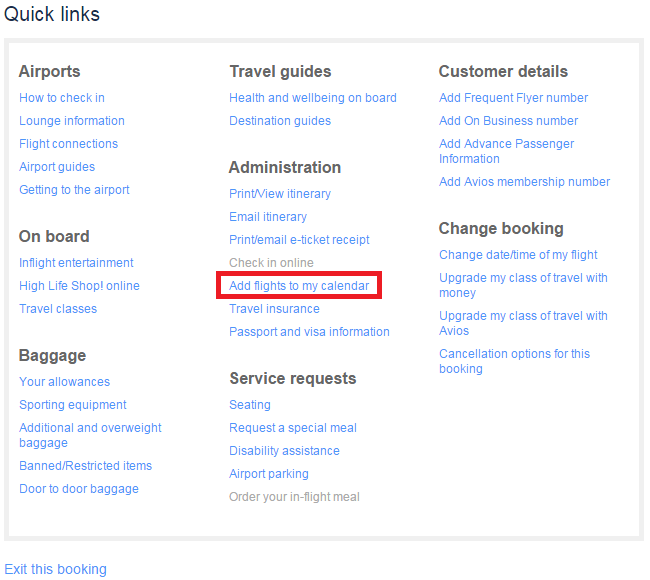Image resolution: width=650 pixels, height=580 pixels.
Task: Change date/time of my flight
Action: coord(518,255)
